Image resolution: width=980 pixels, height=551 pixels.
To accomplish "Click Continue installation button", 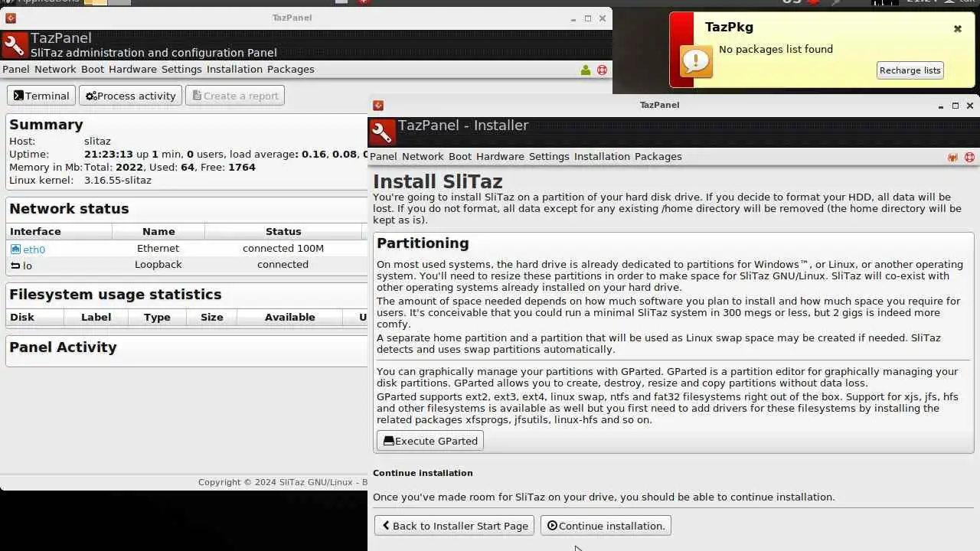I will click(606, 526).
